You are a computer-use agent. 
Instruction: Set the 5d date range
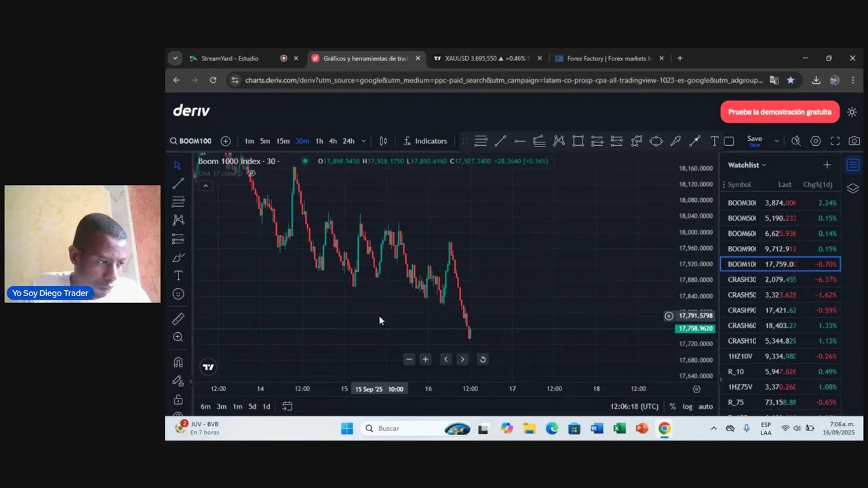(252, 407)
